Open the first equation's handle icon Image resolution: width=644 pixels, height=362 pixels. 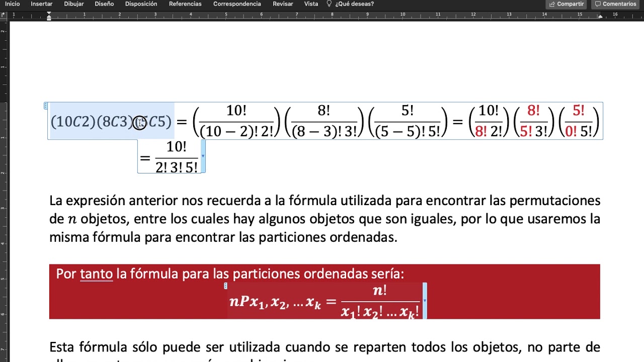[x=46, y=106]
